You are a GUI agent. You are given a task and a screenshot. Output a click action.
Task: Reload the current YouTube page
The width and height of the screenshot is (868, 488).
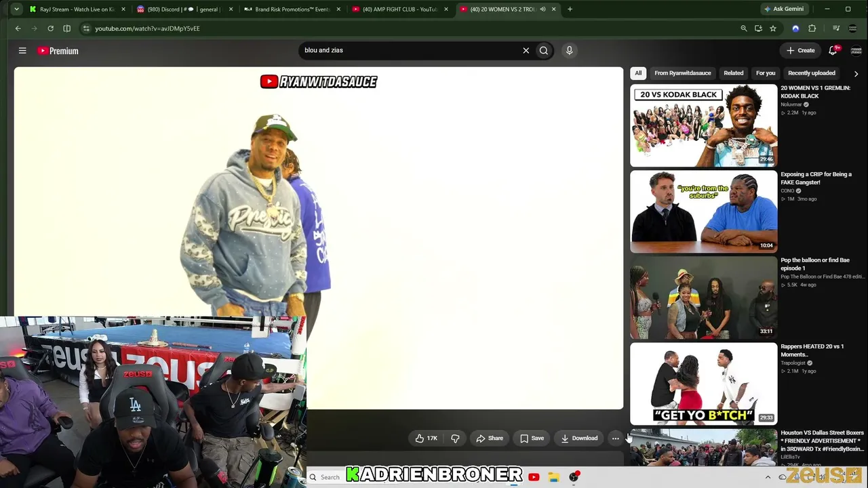coord(51,28)
